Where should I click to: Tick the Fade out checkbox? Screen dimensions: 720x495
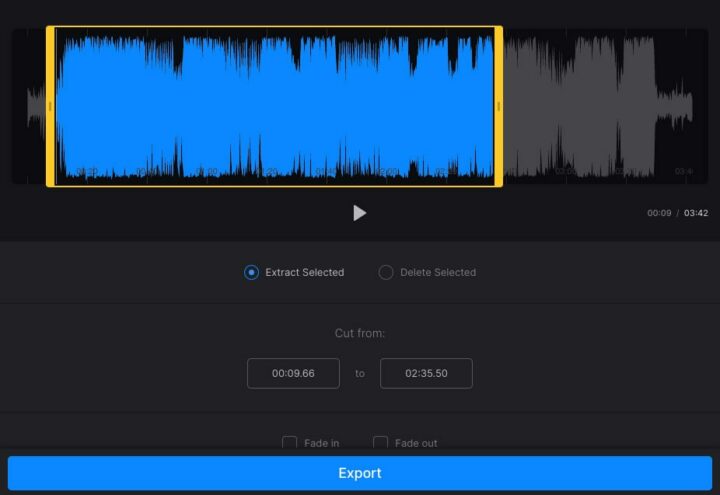click(x=380, y=443)
